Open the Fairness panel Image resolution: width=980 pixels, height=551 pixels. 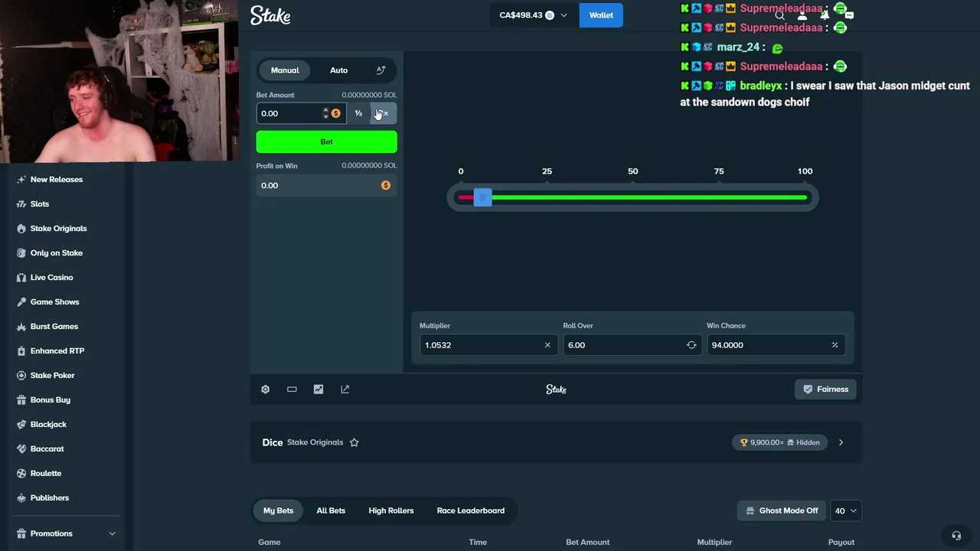point(825,390)
